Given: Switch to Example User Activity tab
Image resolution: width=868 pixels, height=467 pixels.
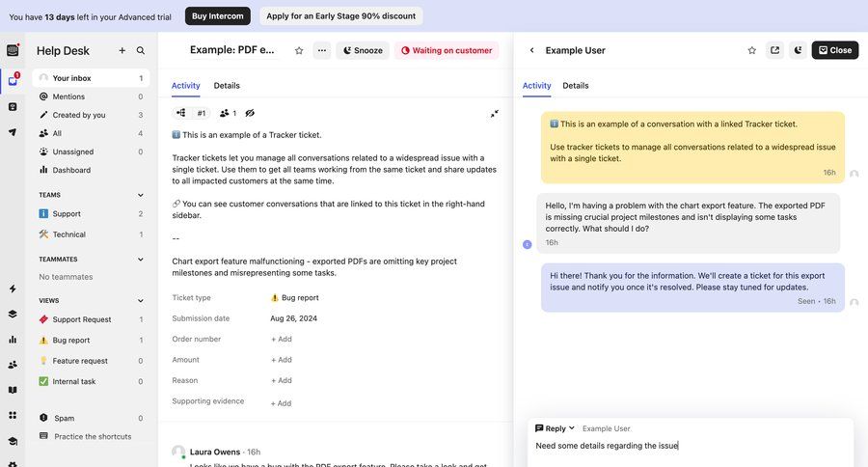Looking at the screenshot, I should [x=536, y=85].
